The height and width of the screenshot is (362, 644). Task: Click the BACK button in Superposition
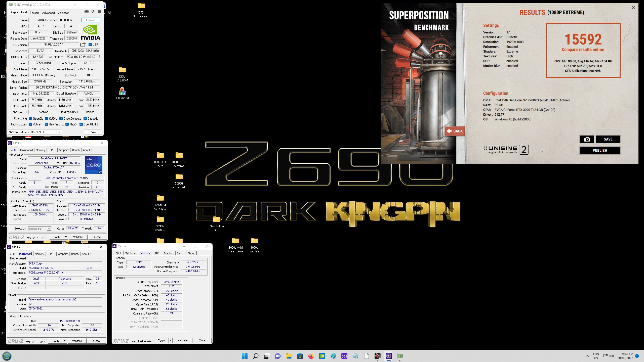[455, 131]
